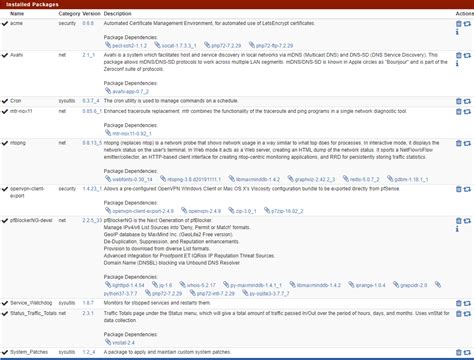Reinstall the pfBlockerNG-devel package
This screenshot has width=474, height=360.
coord(467,221)
